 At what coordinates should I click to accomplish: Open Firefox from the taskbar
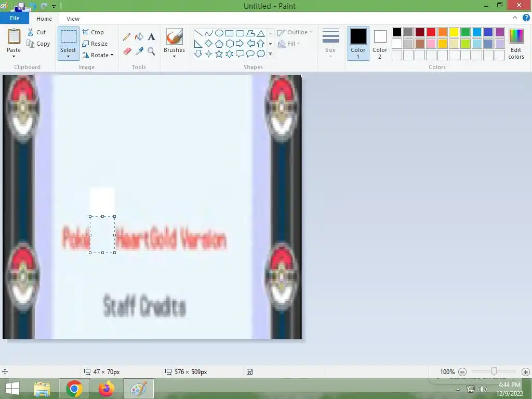(x=106, y=389)
